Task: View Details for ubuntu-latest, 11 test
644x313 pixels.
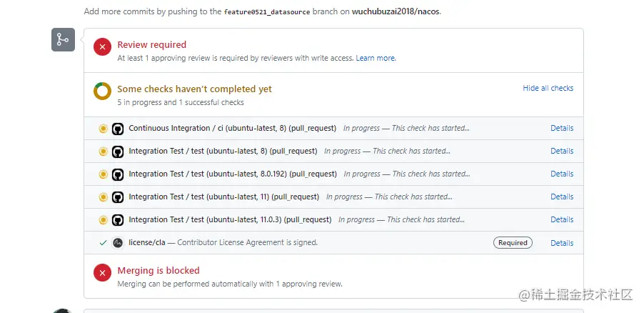Action: [x=562, y=197]
